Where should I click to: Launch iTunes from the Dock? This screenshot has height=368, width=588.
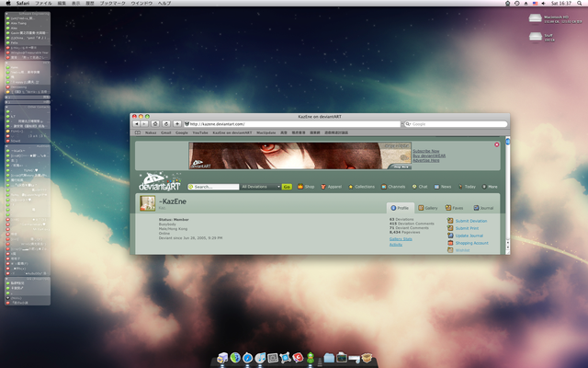tap(260, 358)
